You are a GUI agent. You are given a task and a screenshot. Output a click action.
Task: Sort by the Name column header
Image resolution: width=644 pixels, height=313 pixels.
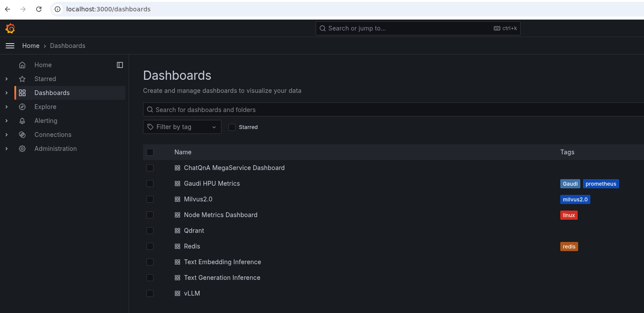[x=183, y=152]
